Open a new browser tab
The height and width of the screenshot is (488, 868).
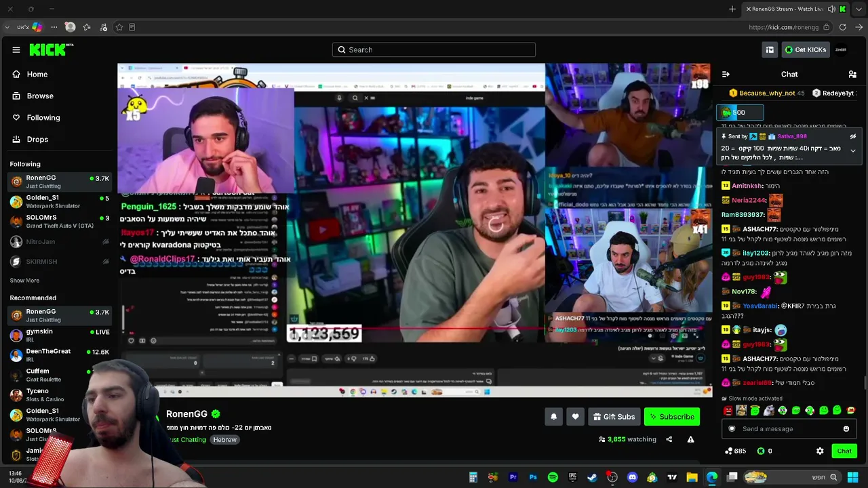tap(732, 9)
